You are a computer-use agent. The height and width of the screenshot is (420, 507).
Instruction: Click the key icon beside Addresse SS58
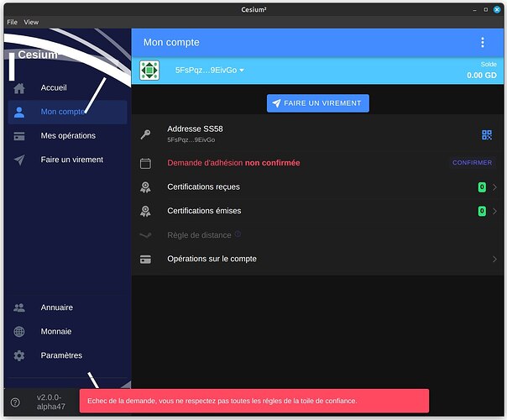[x=145, y=134]
